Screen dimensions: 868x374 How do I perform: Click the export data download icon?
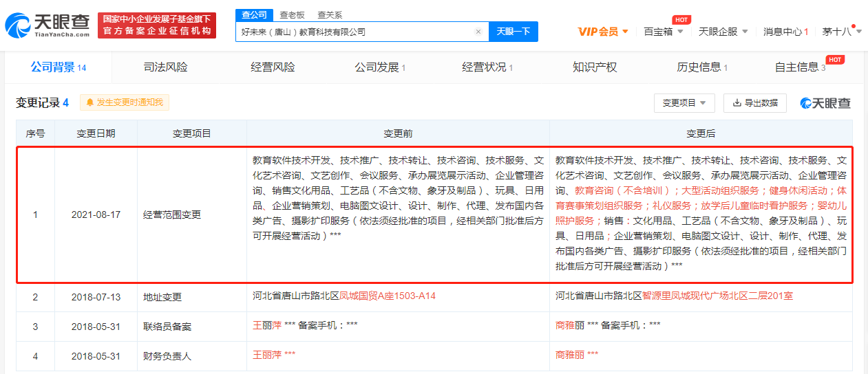point(737,103)
